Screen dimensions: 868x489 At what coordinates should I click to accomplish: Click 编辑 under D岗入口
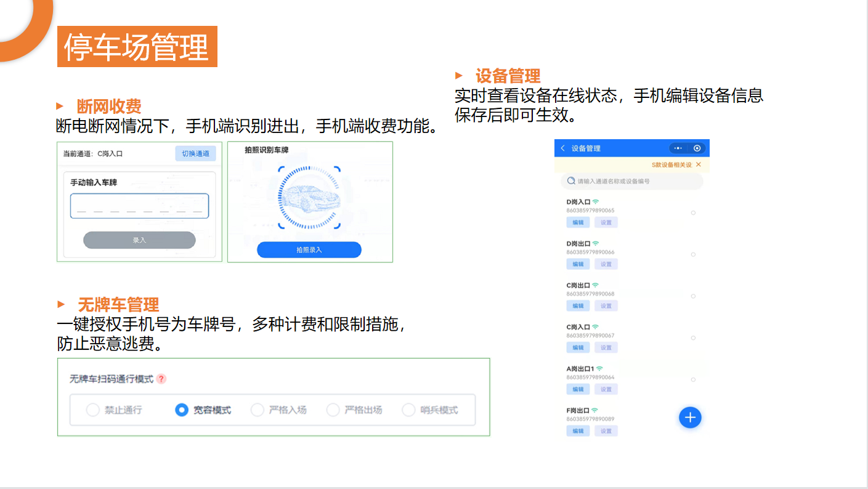(x=578, y=222)
